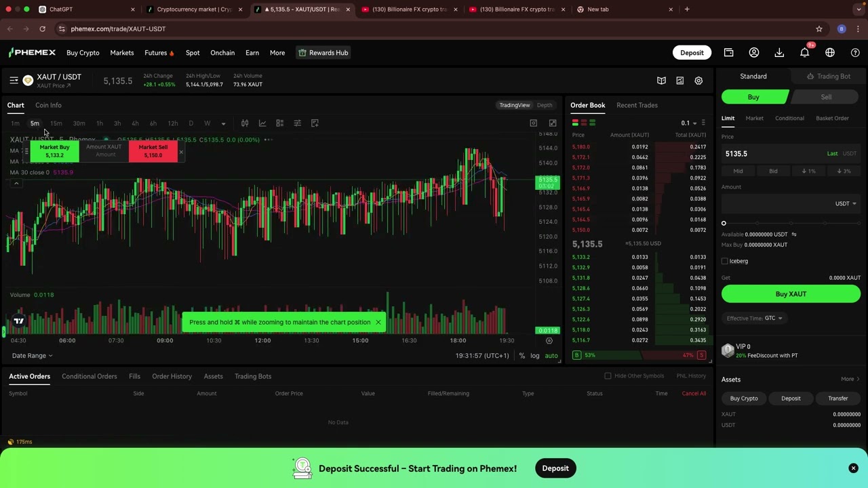Toggle the log scale on chart
This screenshot has width=868, height=488.
[535, 356]
